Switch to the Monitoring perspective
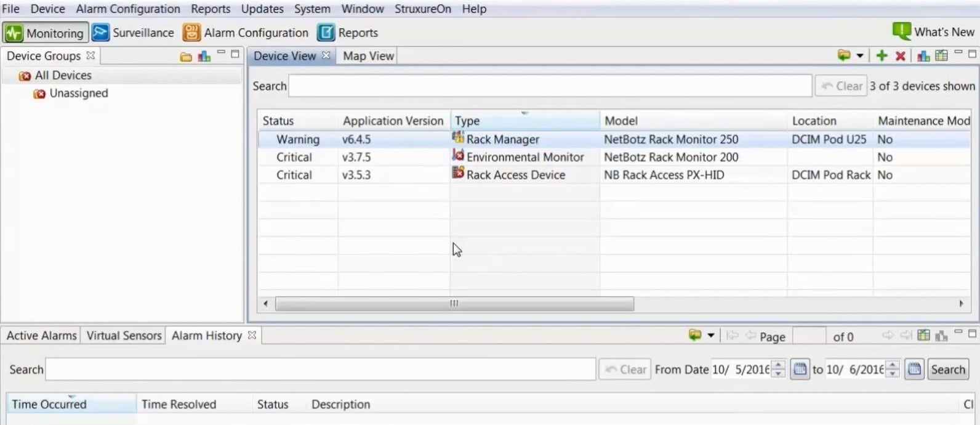Image resolution: width=980 pixels, height=425 pixels. click(x=46, y=33)
